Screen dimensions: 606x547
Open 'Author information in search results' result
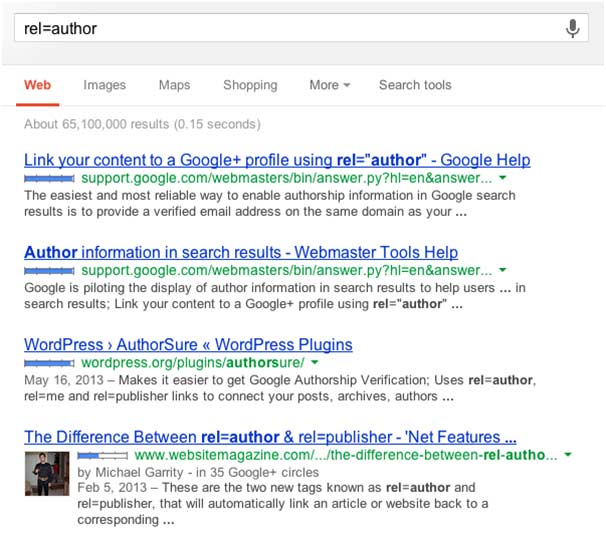[241, 252]
